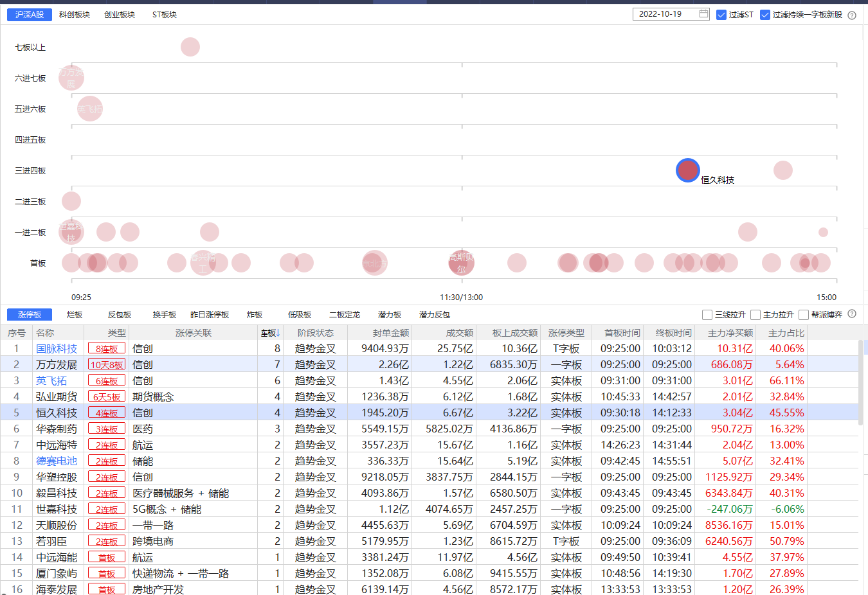The image size is (868, 595).
Task: Select the 毅昌科技 row name
Action: (x=57, y=493)
